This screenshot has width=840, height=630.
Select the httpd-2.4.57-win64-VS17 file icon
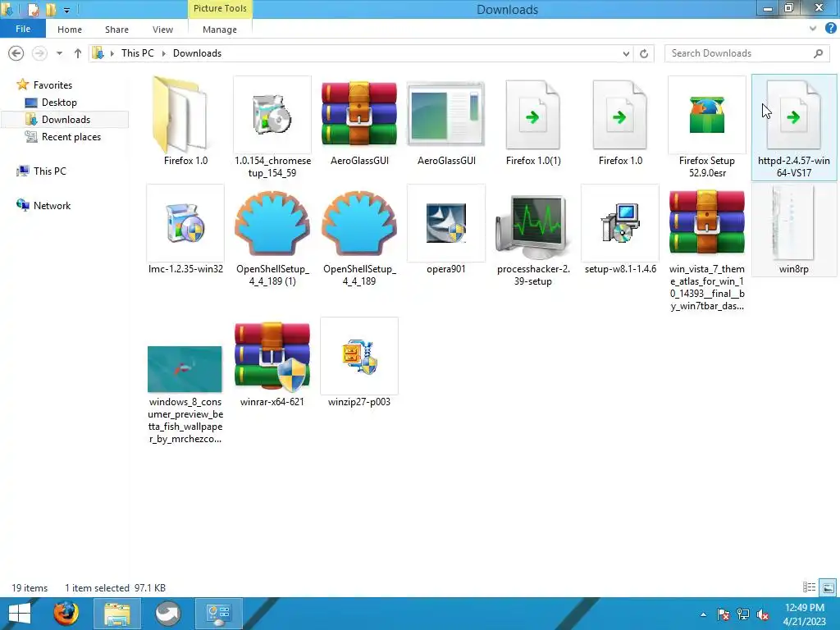[794, 115]
